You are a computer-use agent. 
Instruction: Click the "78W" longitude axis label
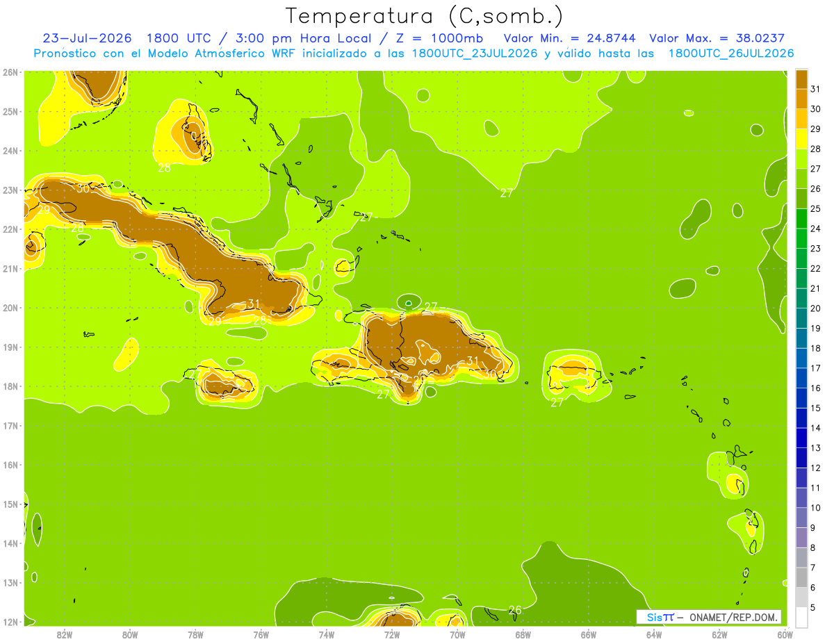(195, 634)
